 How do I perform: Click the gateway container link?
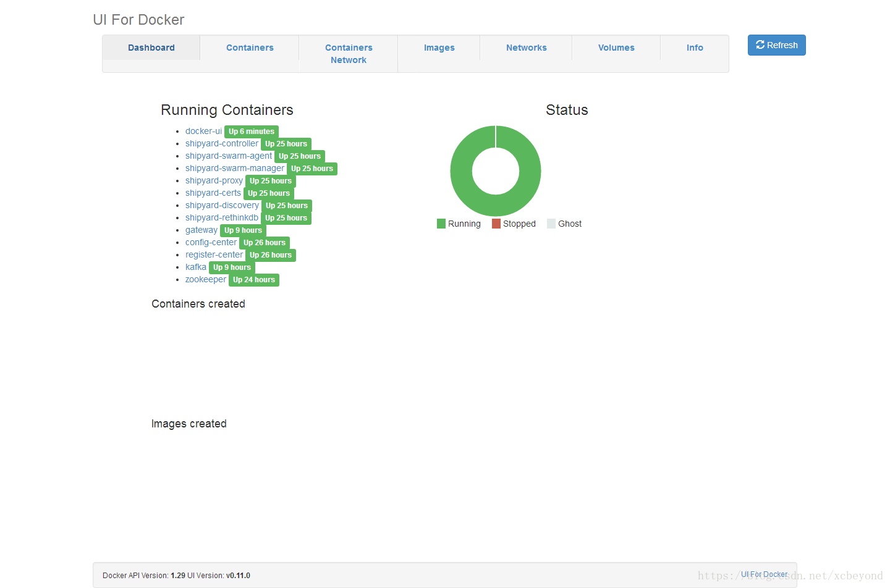(x=201, y=230)
